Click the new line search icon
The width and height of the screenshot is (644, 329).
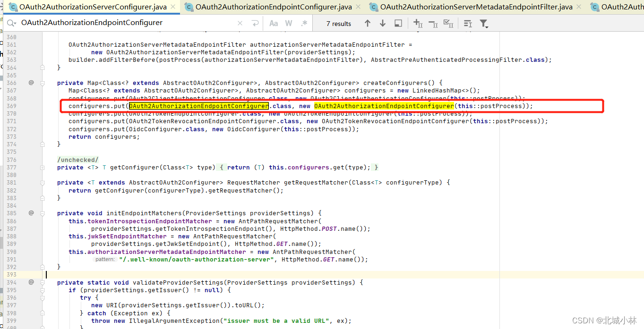(x=255, y=23)
